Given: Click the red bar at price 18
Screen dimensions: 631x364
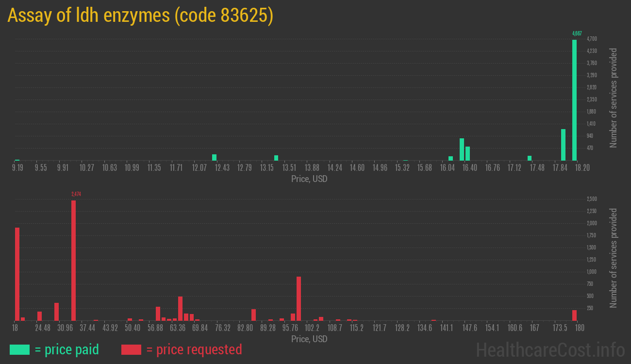Looking at the screenshot, I should pyautogui.click(x=17, y=274).
